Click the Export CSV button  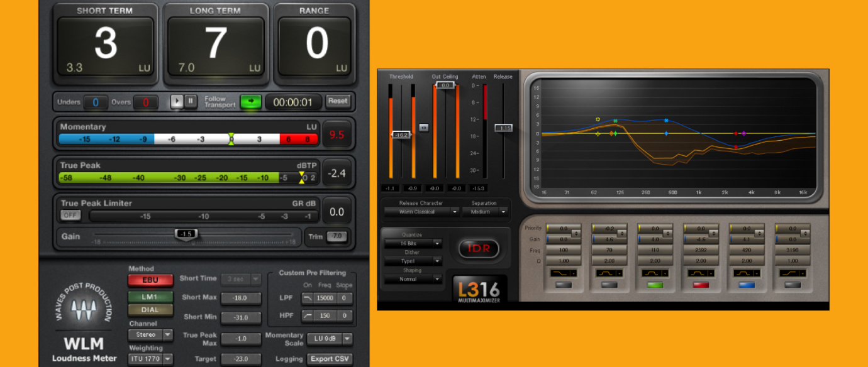[x=330, y=359]
